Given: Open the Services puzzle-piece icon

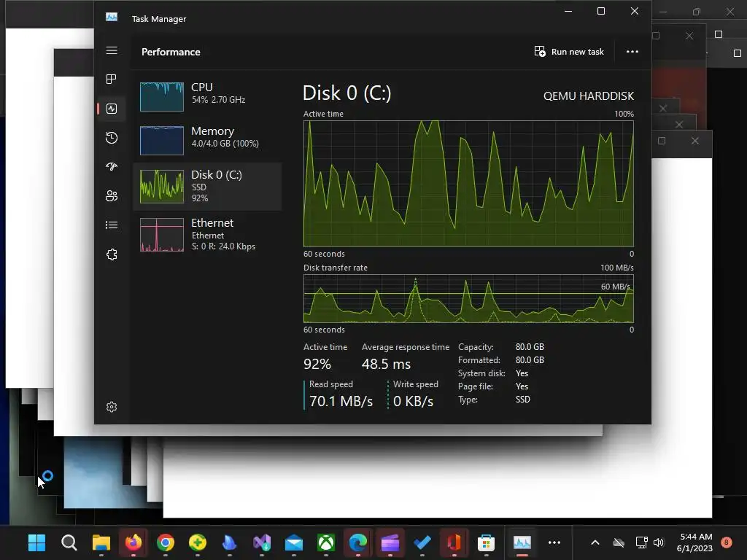Looking at the screenshot, I should pyautogui.click(x=112, y=254).
